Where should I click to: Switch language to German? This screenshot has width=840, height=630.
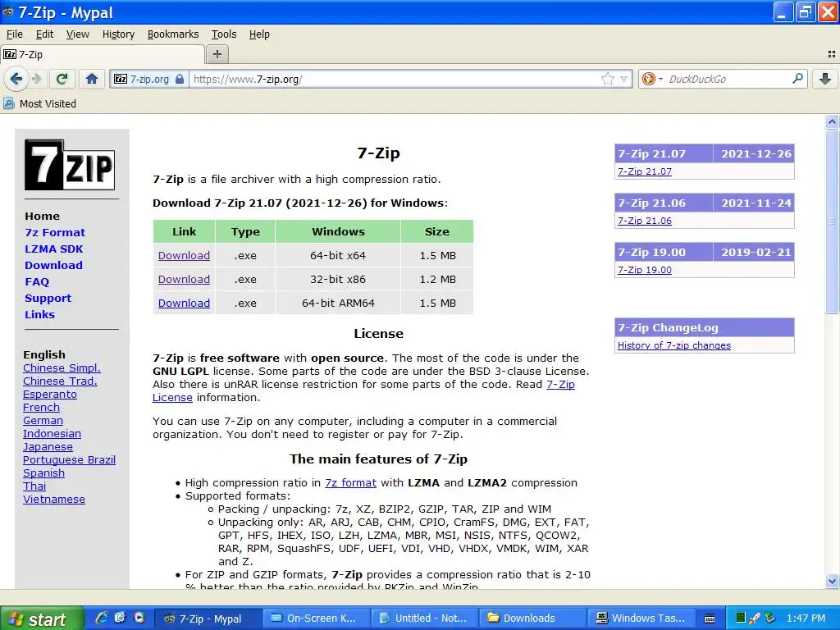point(43,421)
